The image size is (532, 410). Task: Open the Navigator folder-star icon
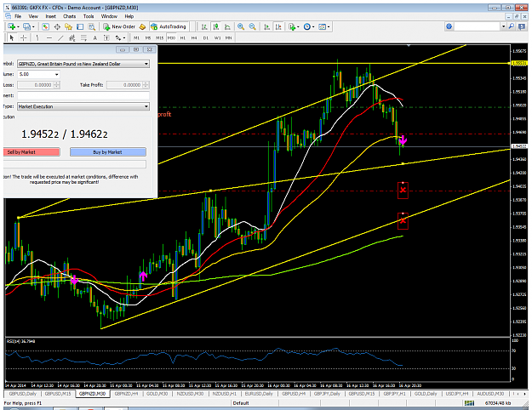69,26
